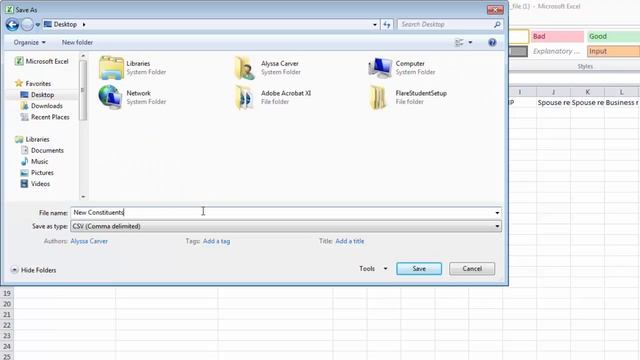Image resolution: width=640 pixels, height=360 pixels.
Task: Click Add a title link
Action: point(350,241)
